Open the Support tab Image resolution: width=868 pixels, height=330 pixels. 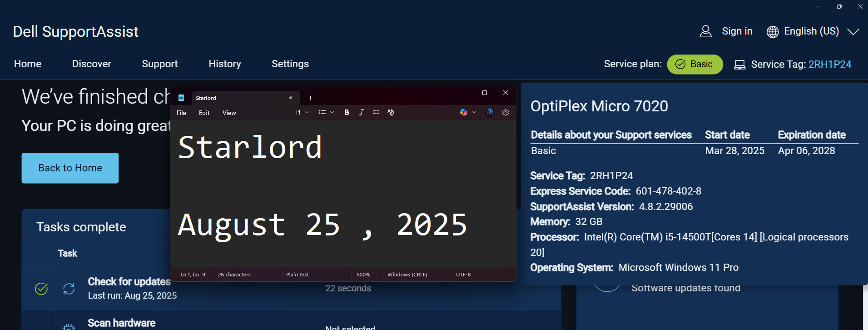[160, 64]
